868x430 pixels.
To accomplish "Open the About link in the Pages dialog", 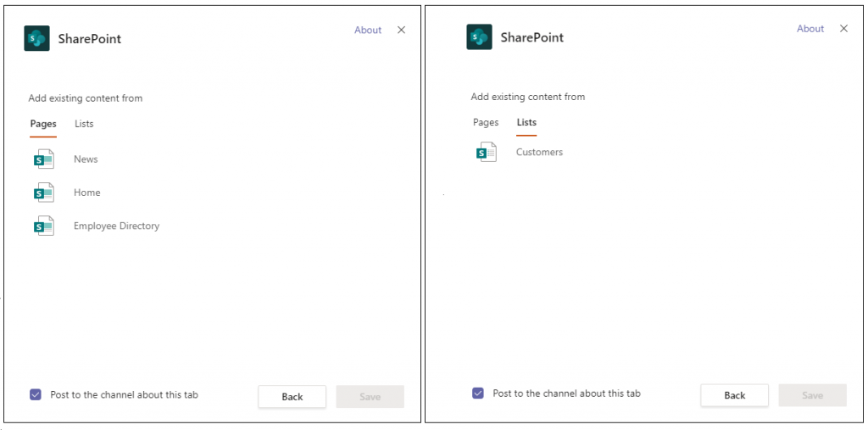I will tap(368, 30).
